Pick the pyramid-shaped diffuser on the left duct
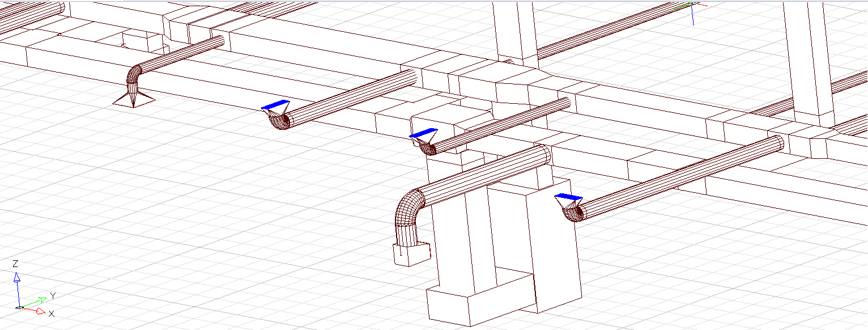 pyautogui.click(x=134, y=100)
